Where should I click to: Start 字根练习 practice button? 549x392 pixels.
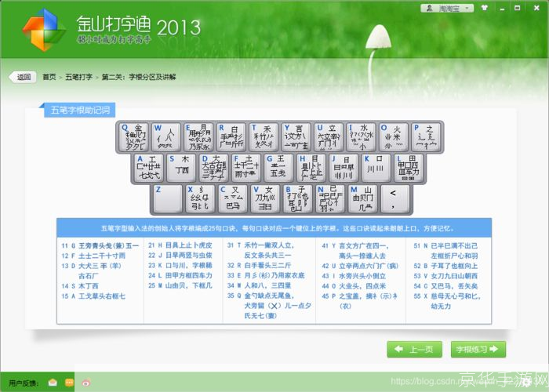[x=478, y=350]
